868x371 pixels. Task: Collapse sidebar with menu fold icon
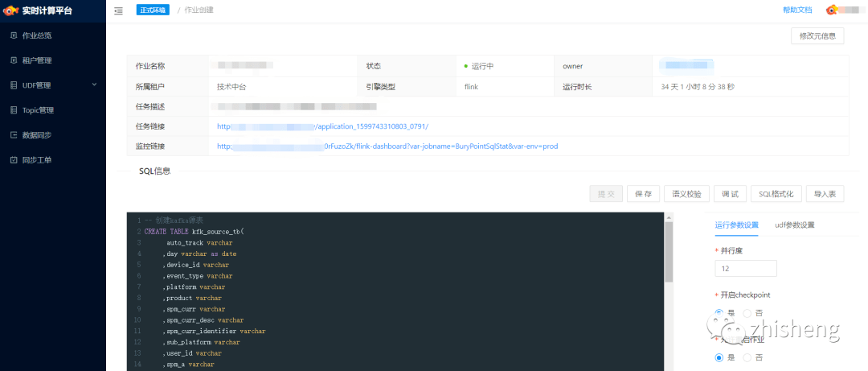(x=118, y=10)
